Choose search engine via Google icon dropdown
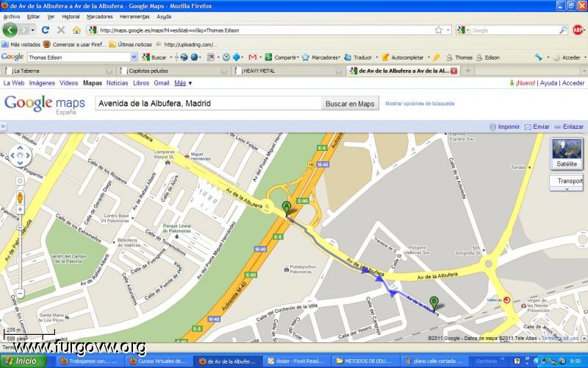This screenshot has width=588, height=368. pyautogui.click(x=463, y=30)
